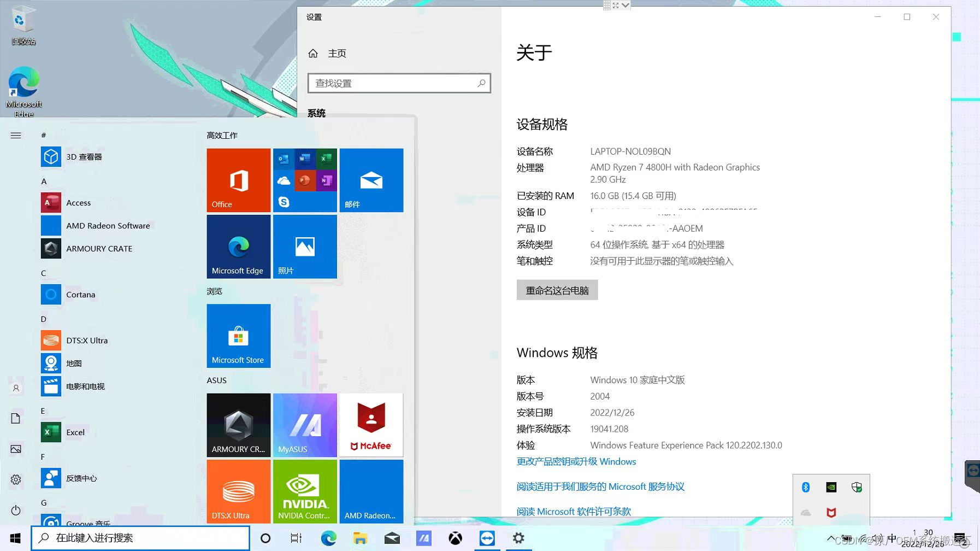Open TeamViewer from the taskbar

click(x=487, y=538)
